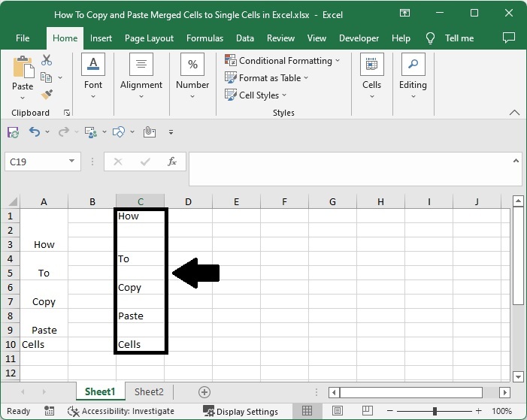Click the insert function fx icon
This screenshot has width=527, height=420.
(172, 162)
